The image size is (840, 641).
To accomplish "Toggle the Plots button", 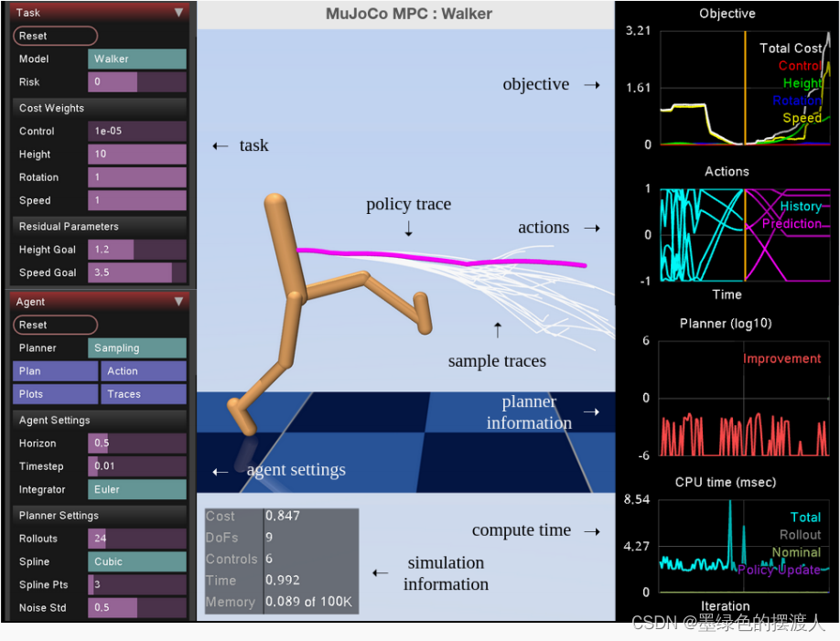I will 55,394.
